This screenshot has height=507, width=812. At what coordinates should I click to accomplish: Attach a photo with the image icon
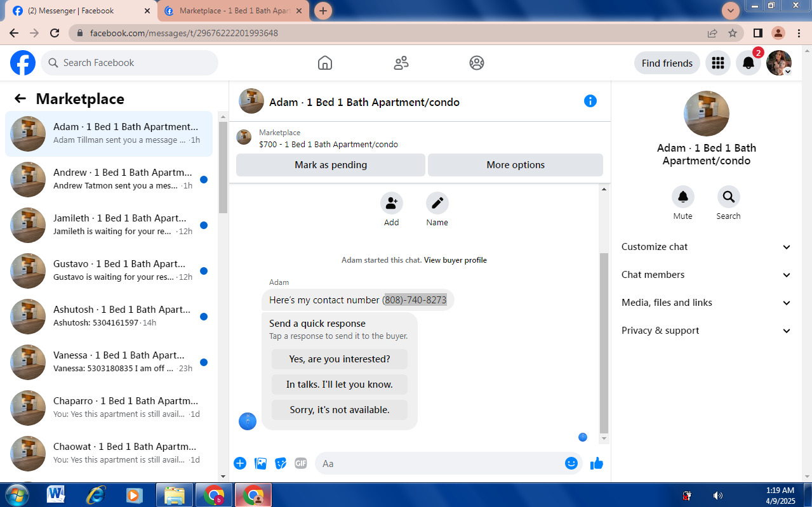click(260, 463)
